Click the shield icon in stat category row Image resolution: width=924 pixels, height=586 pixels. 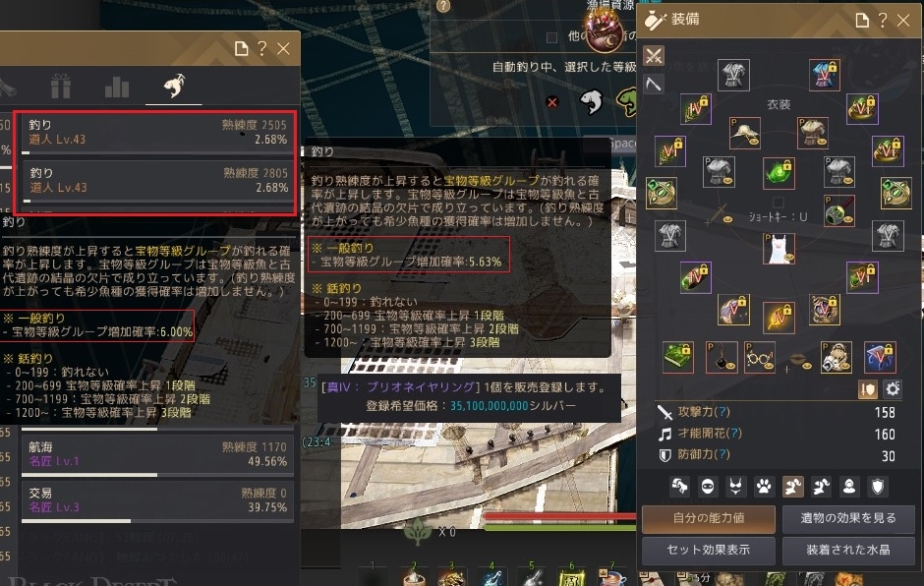878,487
